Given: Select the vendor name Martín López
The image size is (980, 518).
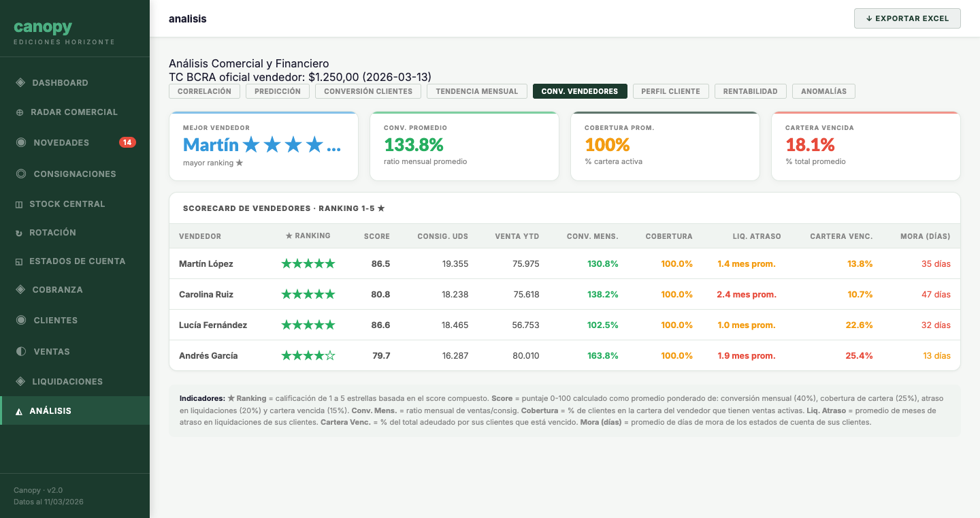Looking at the screenshot, I should tap(206, 263).
